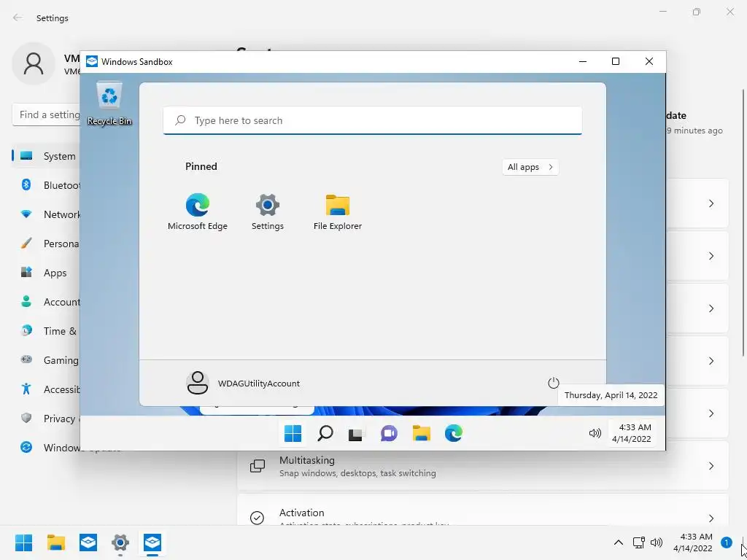Select Accessibility in the Settings sidebar
This screenshot has height=560, width=747.
point(46,389)
